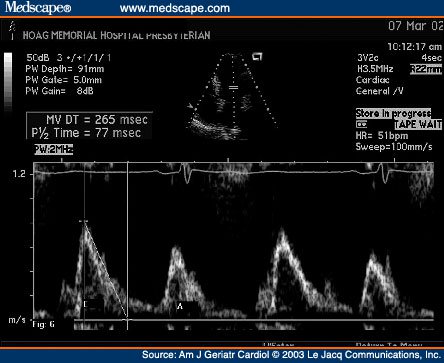Select the PW:2MHz highlighted label
Screen dimensions: 444x363
[x=54, y=150]
